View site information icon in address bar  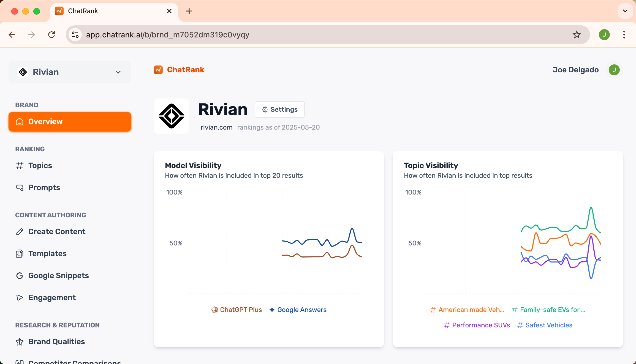75,35
